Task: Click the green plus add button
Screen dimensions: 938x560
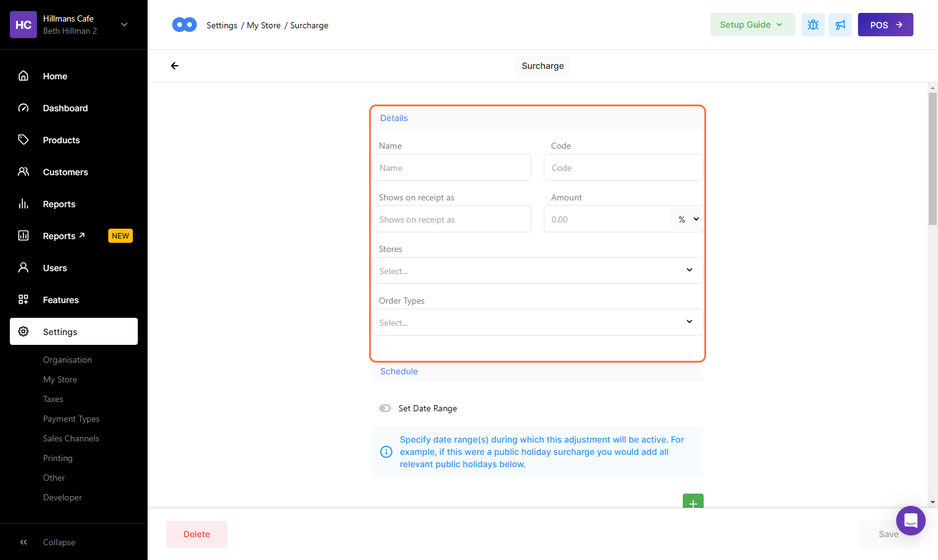Action: coord(693,502)
